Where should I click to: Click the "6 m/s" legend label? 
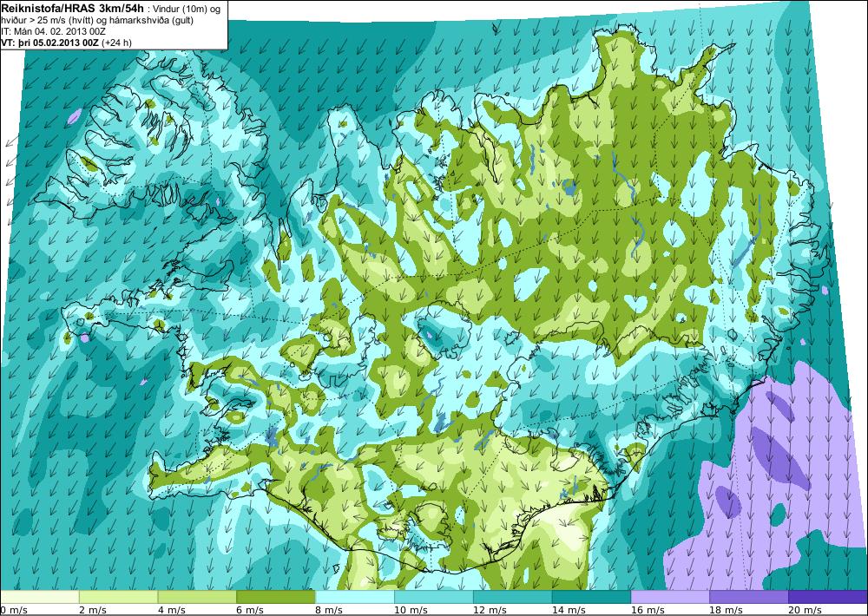[250, 610]
